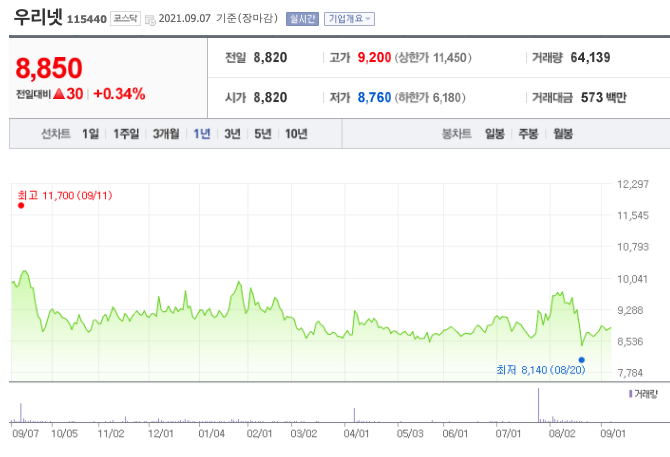Click the 저가 value 8,760
Image resolution: width=670 pixels, height=457 pixels.
tap(374, 97)
